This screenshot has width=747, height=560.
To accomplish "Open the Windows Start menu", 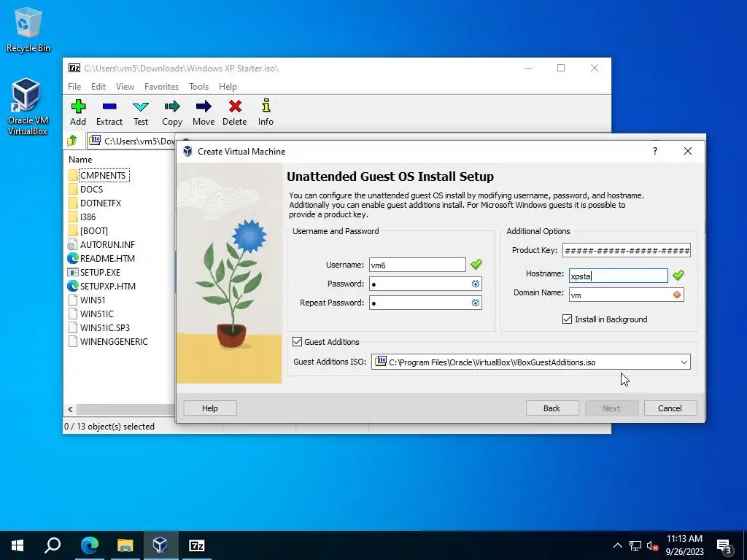I will pos(18,545).
